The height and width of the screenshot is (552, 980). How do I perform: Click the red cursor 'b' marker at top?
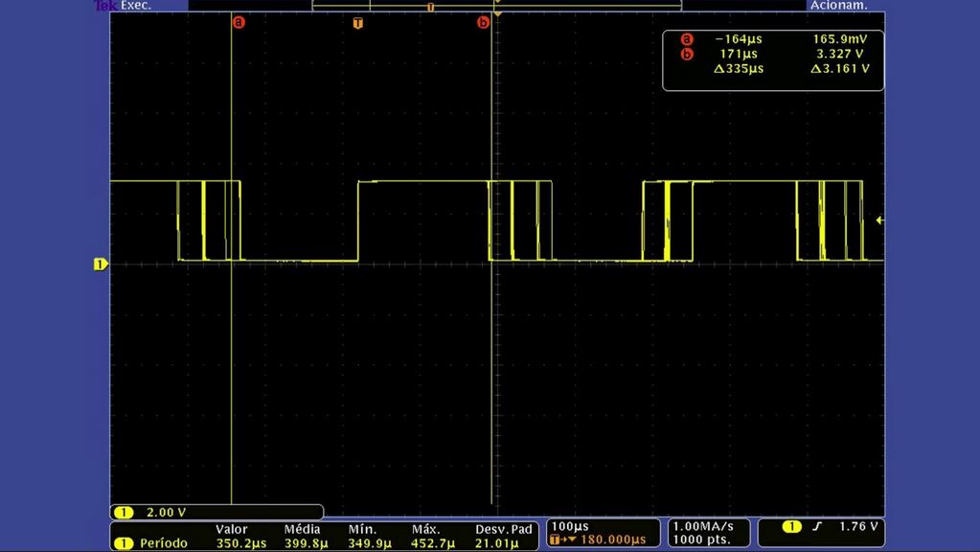click(x=483, y=22)
